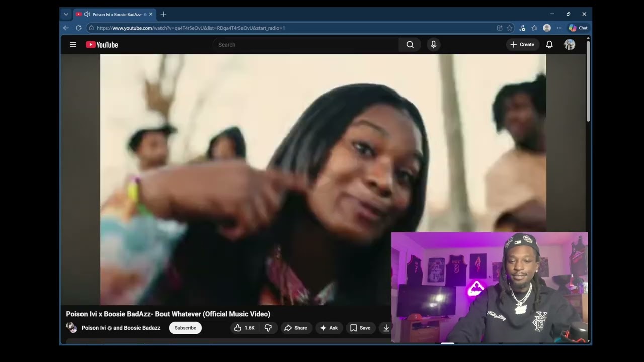Click the YouTube search magnifier button
The image size is (644, 362).
[x=410, y=45]
